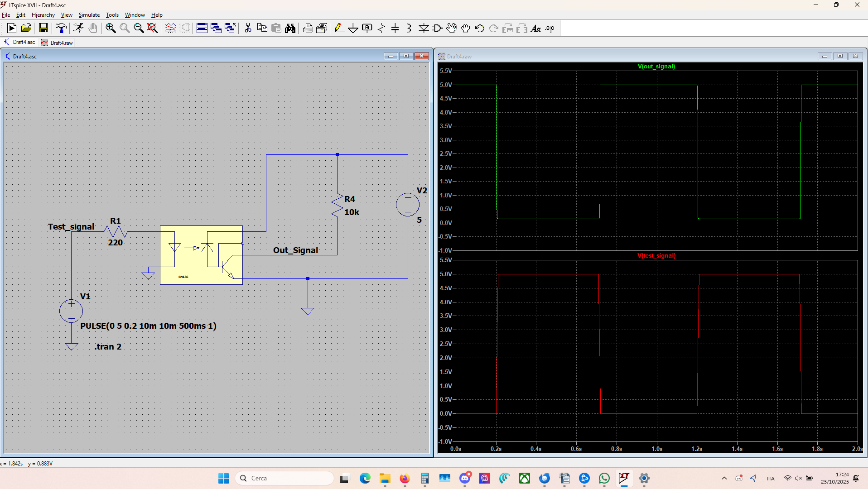The height and width of the screenshot is (489, 868).
Task: Switch to the Draft4.asc tab
Action: point(20,42)
